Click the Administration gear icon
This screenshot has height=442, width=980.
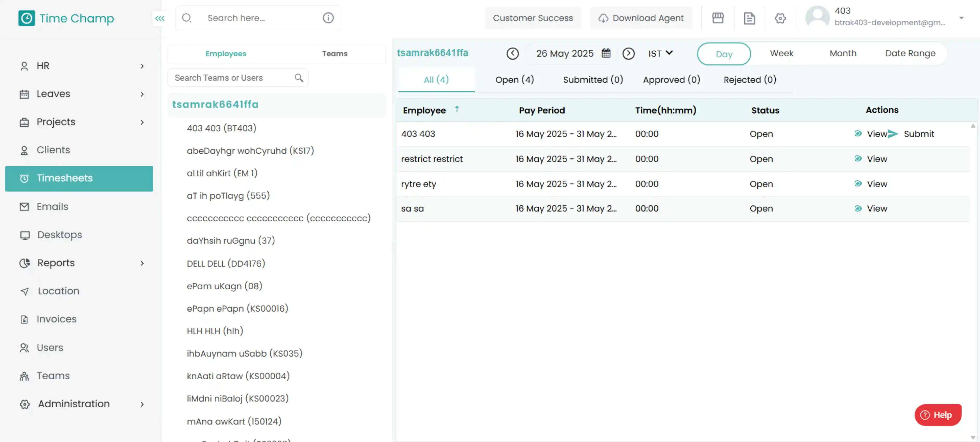pyautogui.click(x=25, y=404)
